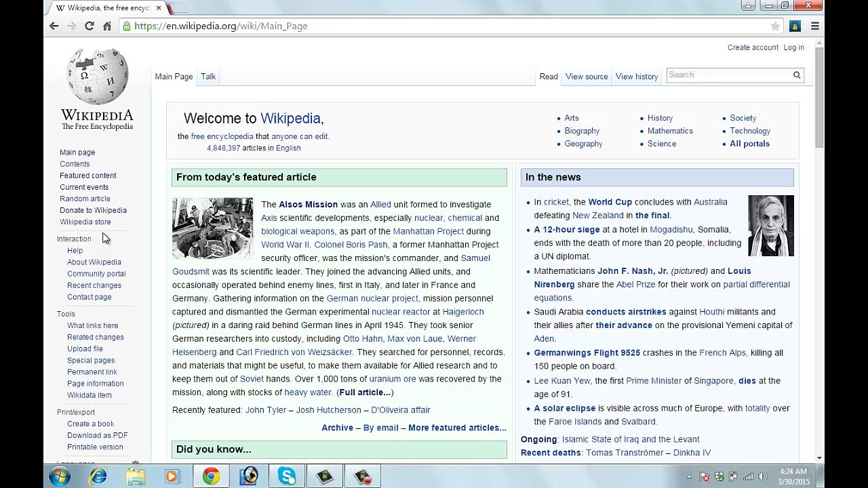Open the Chrome hamburger menu
This screenshot has width=868, height=488.
tap(815, 26)
